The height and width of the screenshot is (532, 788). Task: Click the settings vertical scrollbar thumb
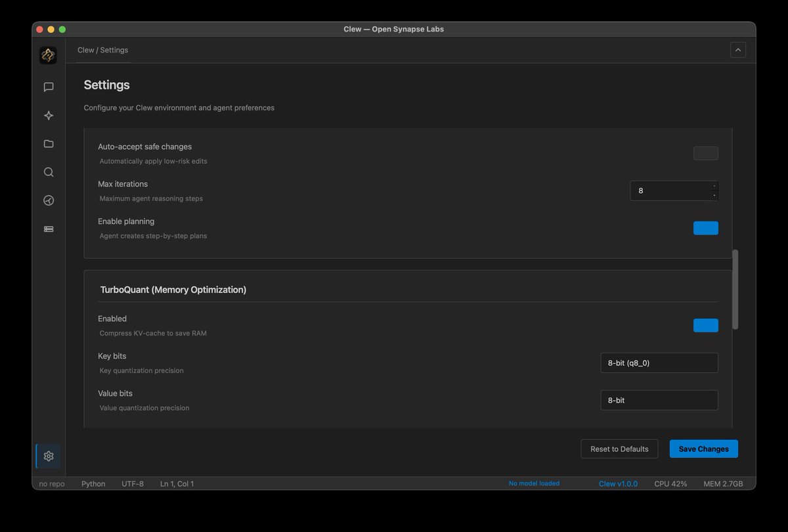[735, 289]
